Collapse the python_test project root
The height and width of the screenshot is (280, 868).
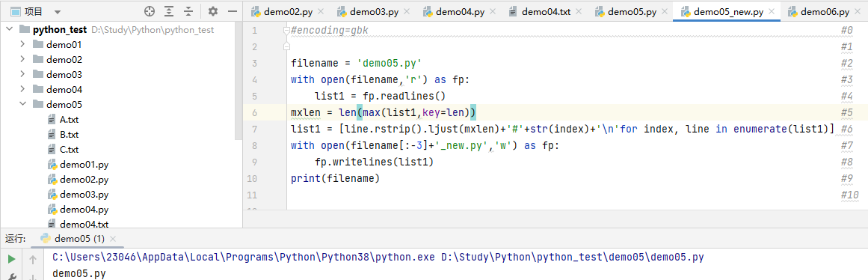coord(10,29)
